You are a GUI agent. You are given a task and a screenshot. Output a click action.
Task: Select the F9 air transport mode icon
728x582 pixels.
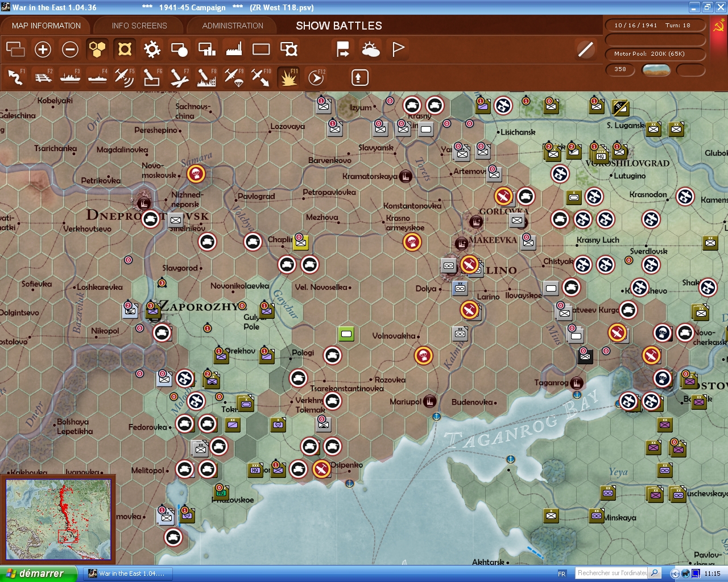(x=234, y=77)
